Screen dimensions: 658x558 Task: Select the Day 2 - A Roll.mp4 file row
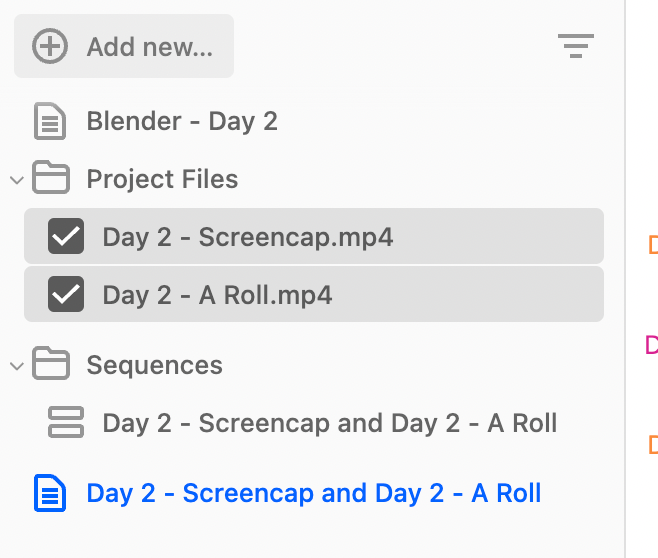(314, 294)
